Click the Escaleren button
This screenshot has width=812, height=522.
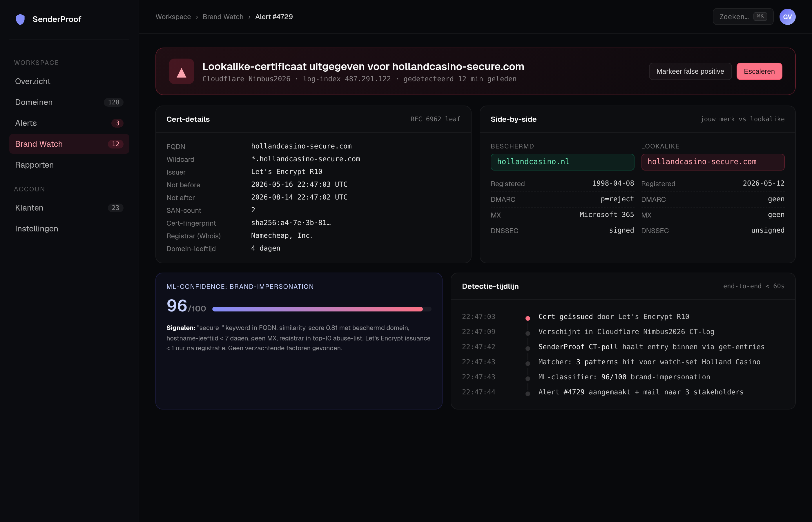click(x=759, y=71)
